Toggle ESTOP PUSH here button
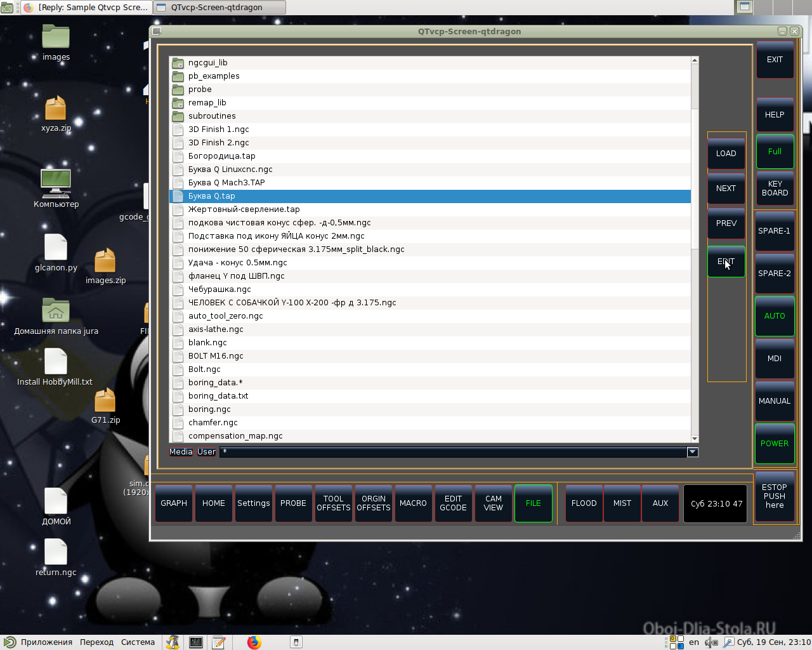This screenshot has height=650, width=812. click(775, 496)
